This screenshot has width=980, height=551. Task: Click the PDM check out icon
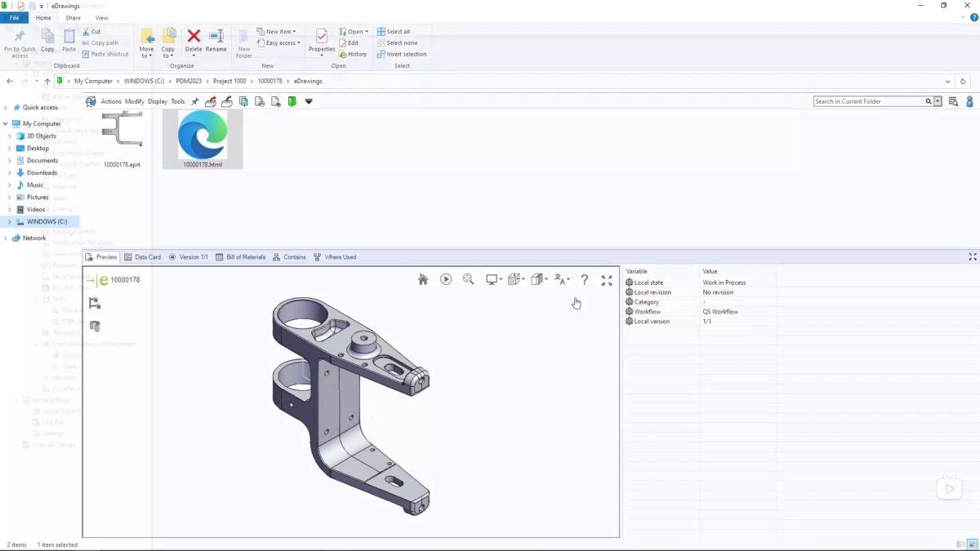click(x=211, y=102)
